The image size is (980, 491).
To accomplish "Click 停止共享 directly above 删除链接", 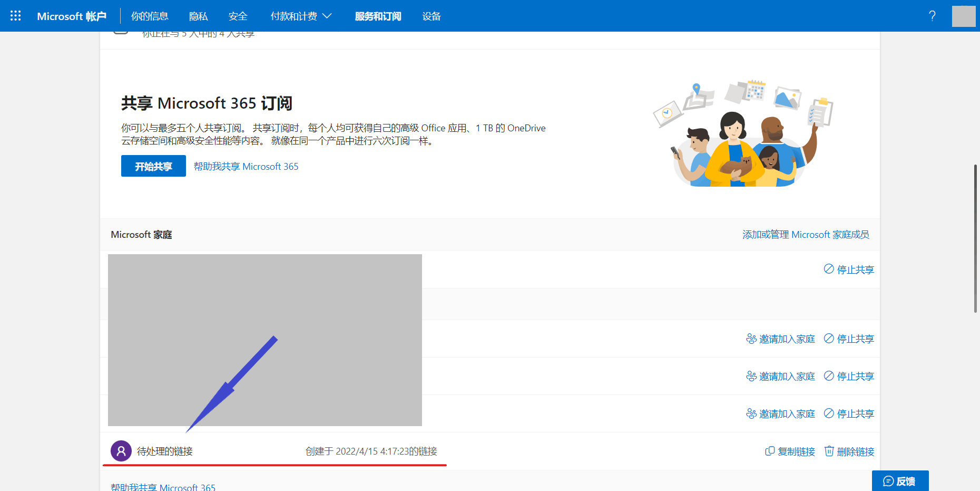I will click(x=849, y=414).
